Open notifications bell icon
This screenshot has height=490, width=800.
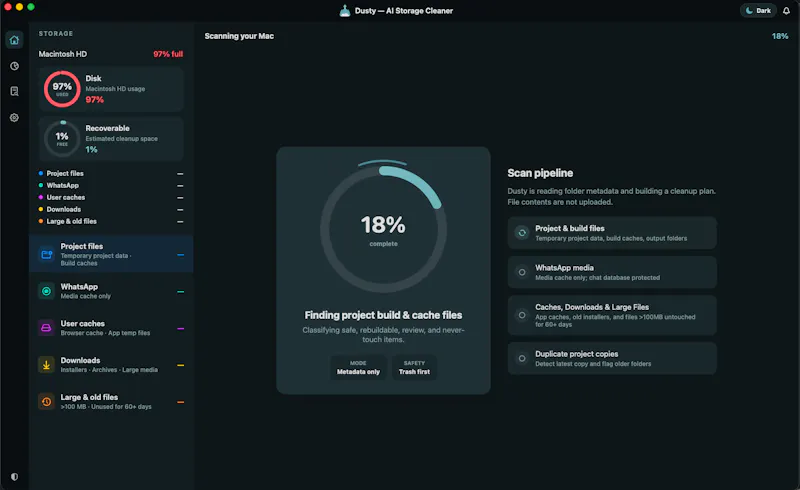pos(786,10)
